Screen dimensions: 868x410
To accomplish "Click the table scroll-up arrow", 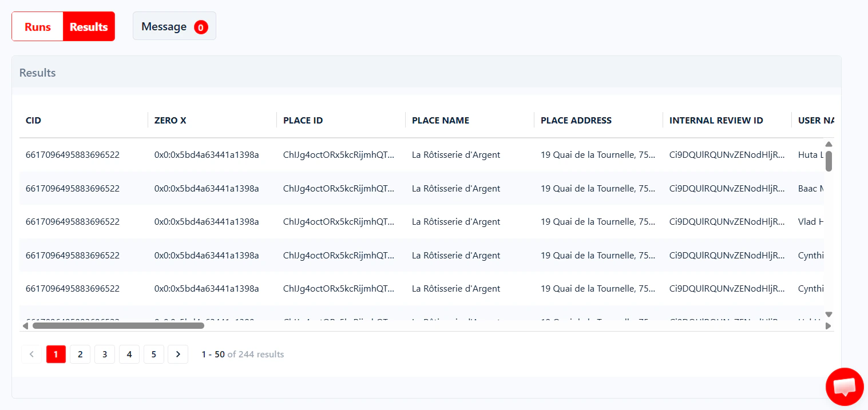I will click(x=829, y=144).
